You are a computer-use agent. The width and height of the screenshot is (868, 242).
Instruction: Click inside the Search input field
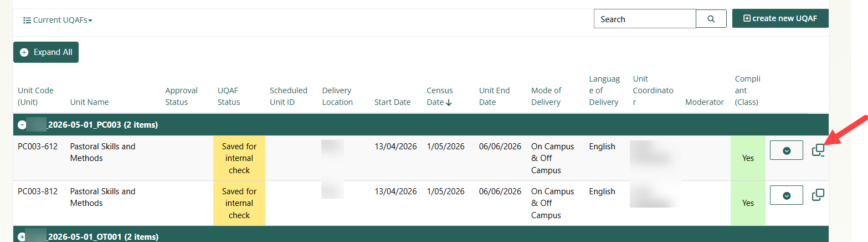(x=644, y=19)
